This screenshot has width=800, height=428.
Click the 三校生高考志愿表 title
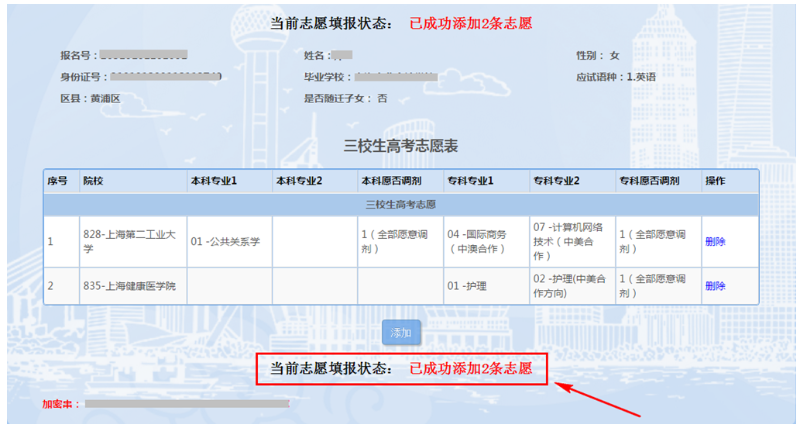point(401,146)
